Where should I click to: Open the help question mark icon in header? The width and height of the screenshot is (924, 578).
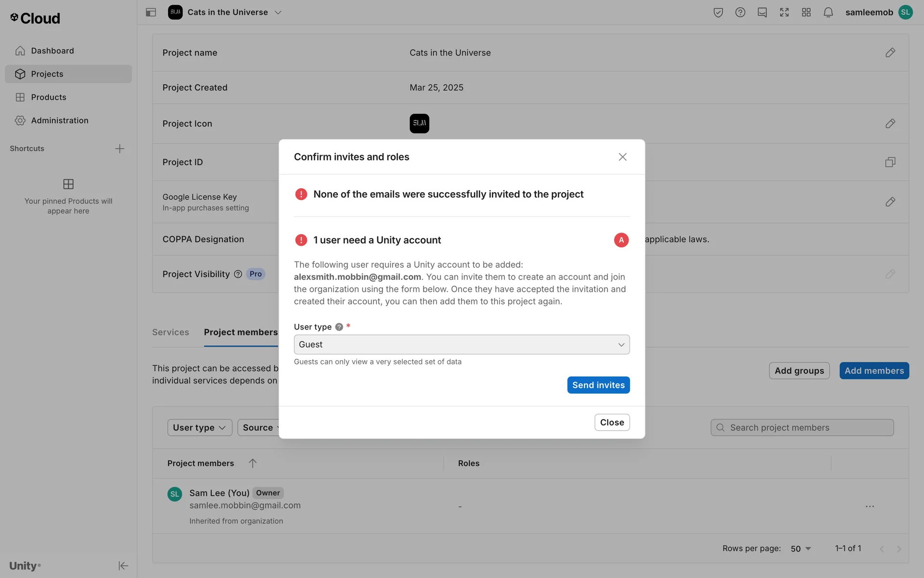[x=740, y=13]
